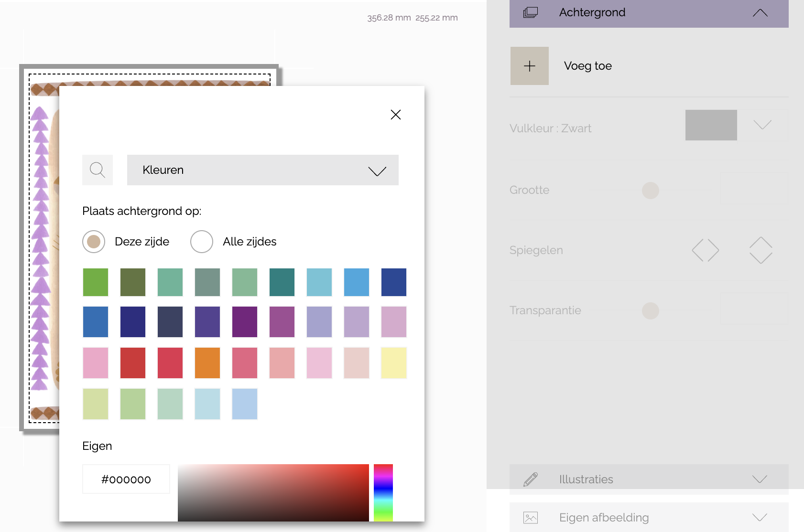
Task: Close the color picker popup
Action: (395, 115)
